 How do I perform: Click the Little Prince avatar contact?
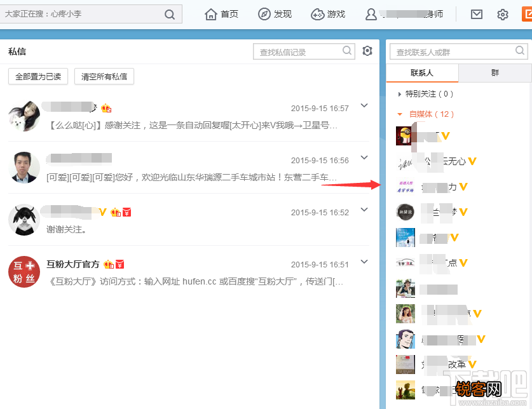click(405, 390)
